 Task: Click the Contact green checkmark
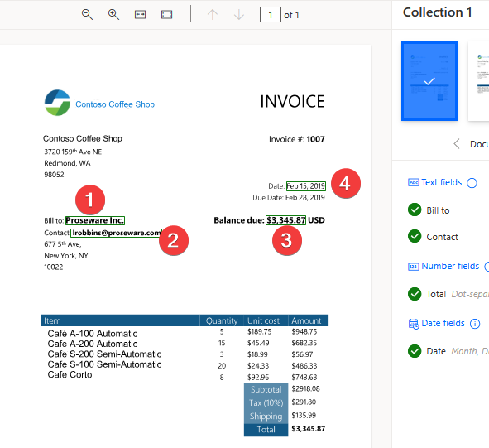click(415, 236)
